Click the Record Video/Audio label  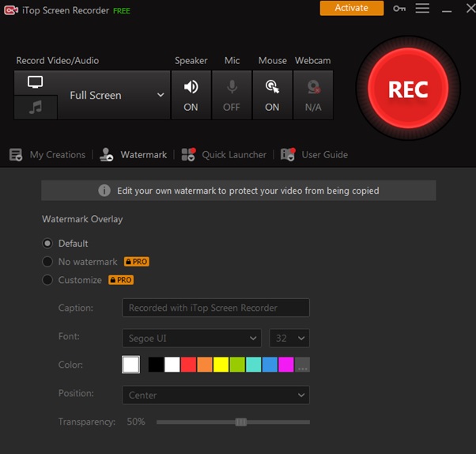[x=58, y=60]
